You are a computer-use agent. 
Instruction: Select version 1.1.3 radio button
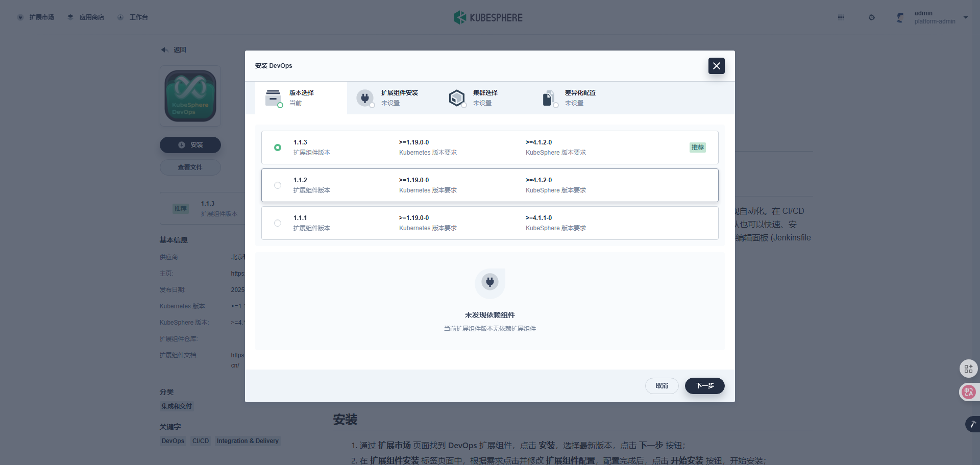278,148
